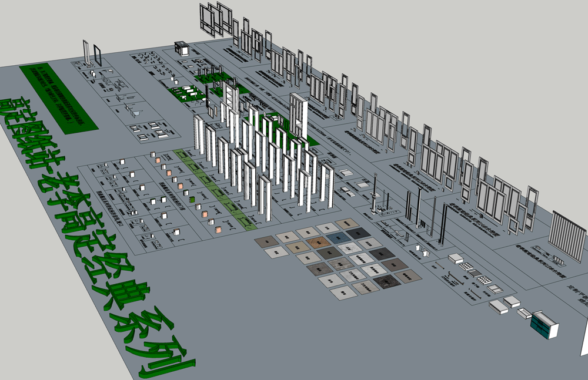
Task: Click the small dark green cube sample
Action: (192, 200)
